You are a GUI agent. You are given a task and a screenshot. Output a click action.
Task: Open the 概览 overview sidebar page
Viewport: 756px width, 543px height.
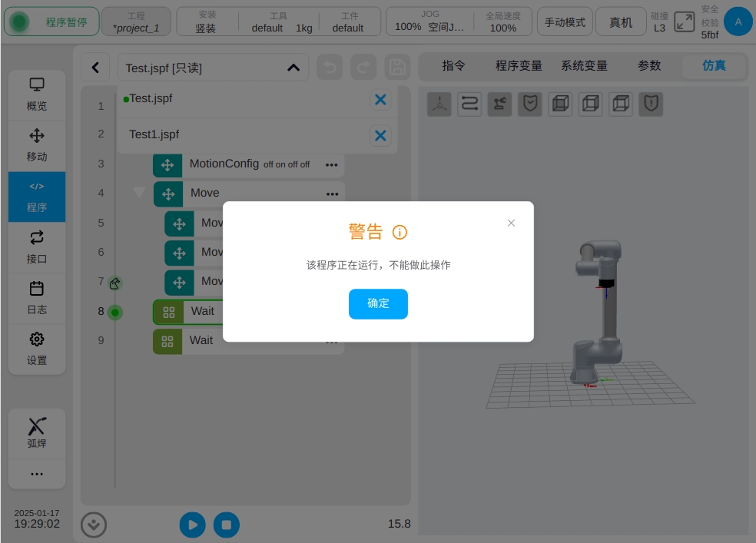pos(37,94)
